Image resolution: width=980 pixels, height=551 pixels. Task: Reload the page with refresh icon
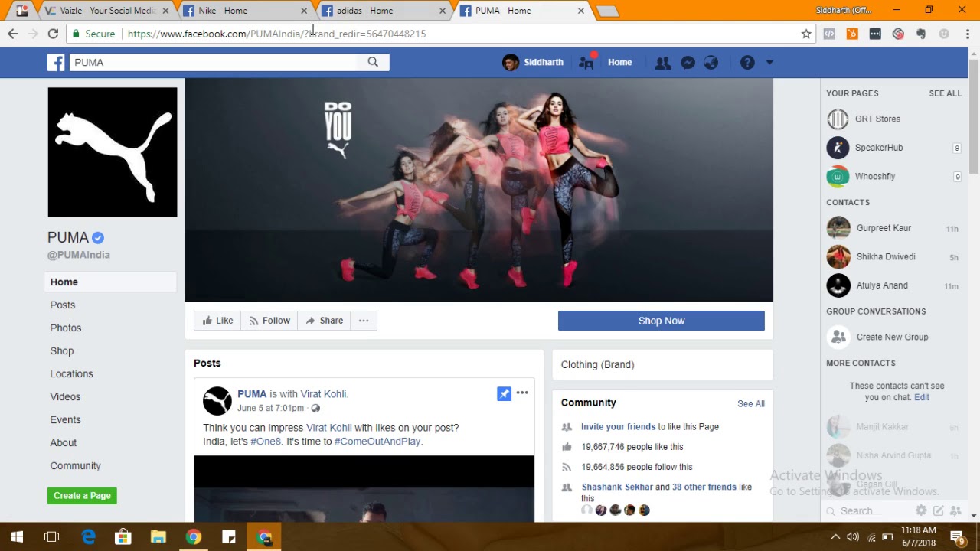point(53,34)
